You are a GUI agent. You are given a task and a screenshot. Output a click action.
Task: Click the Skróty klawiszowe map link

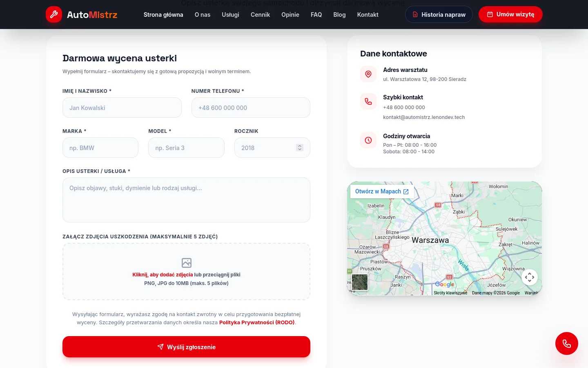pyautogui.click(x=450, y=293)
